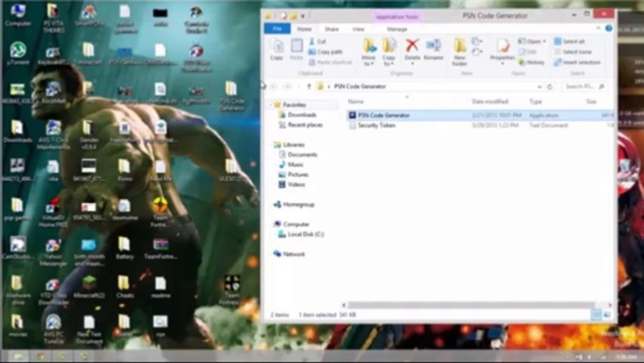
Task: Switch to the View ribbon tab
Action: tap(358, 29)
